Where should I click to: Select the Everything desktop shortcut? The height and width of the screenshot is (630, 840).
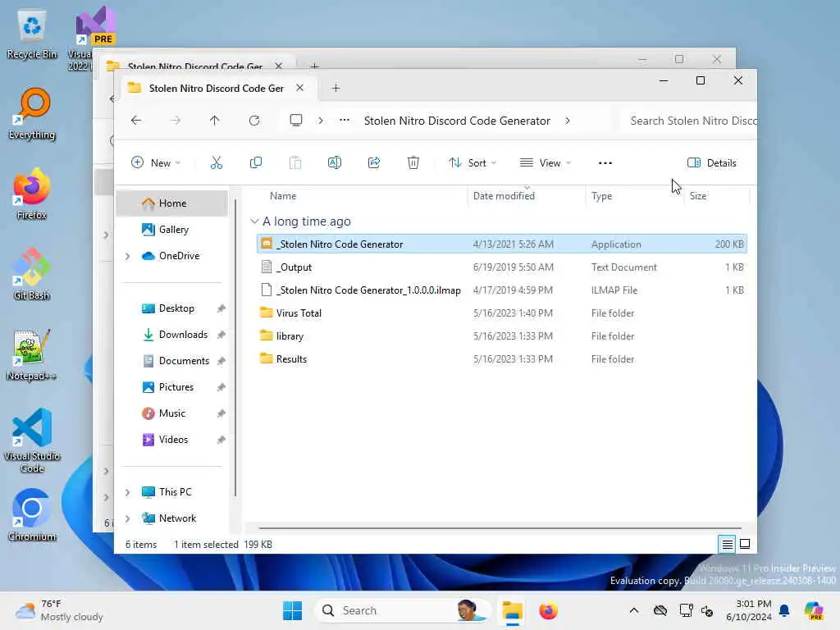32,114
